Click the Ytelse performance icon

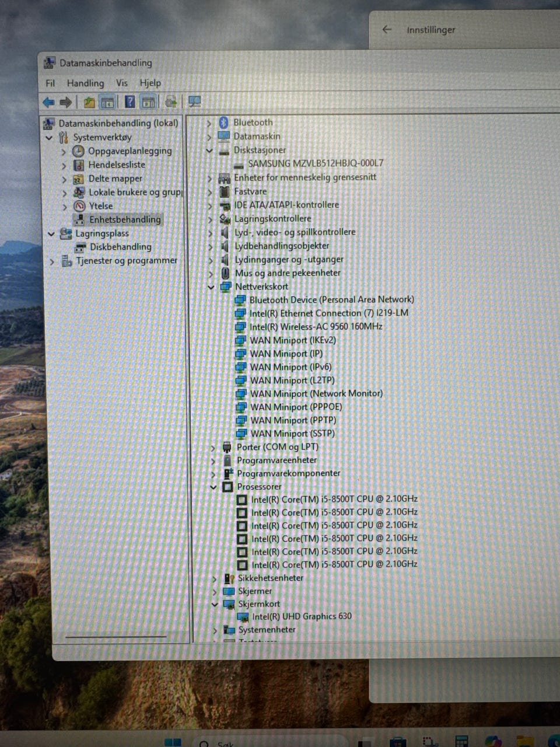(79, 206)
